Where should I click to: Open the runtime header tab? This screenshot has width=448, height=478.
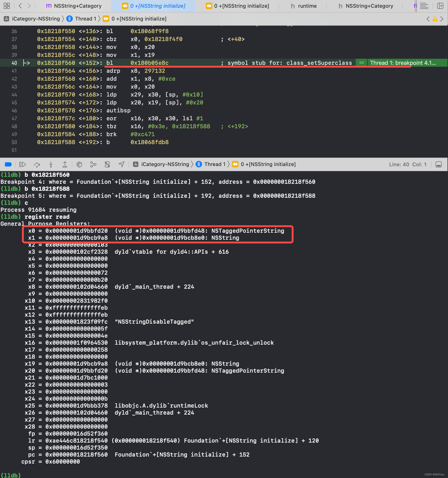click(304, 6)
